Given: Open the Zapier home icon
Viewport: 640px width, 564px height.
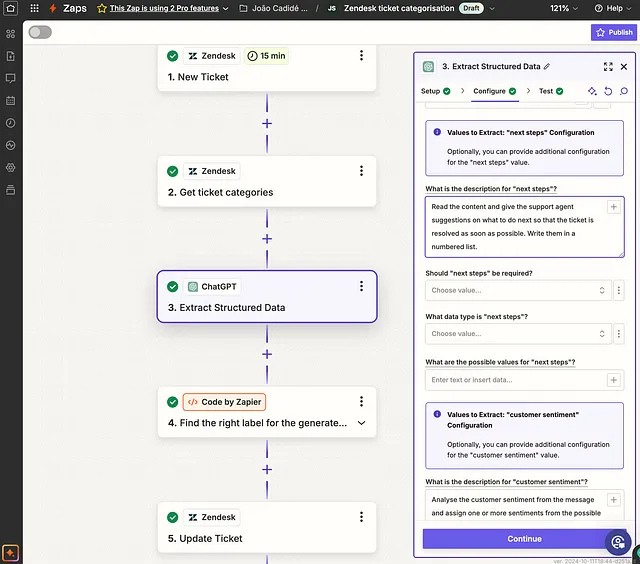Looking at the screenshot, I should click(10, 8).
